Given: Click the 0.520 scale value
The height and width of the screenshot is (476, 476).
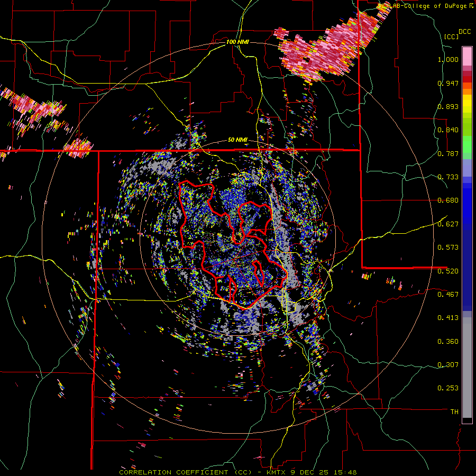Looking at the screenshot, I should [x=448, y=271].
